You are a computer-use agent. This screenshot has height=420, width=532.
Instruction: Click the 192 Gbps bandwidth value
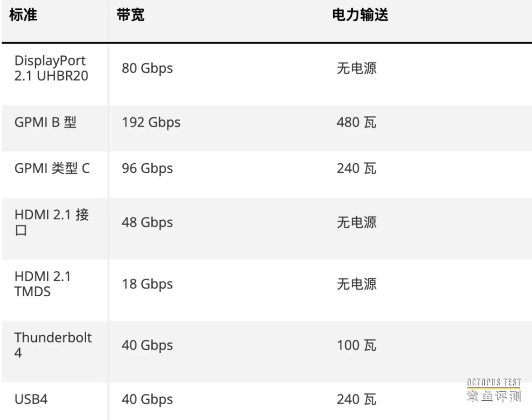point(151,123)
